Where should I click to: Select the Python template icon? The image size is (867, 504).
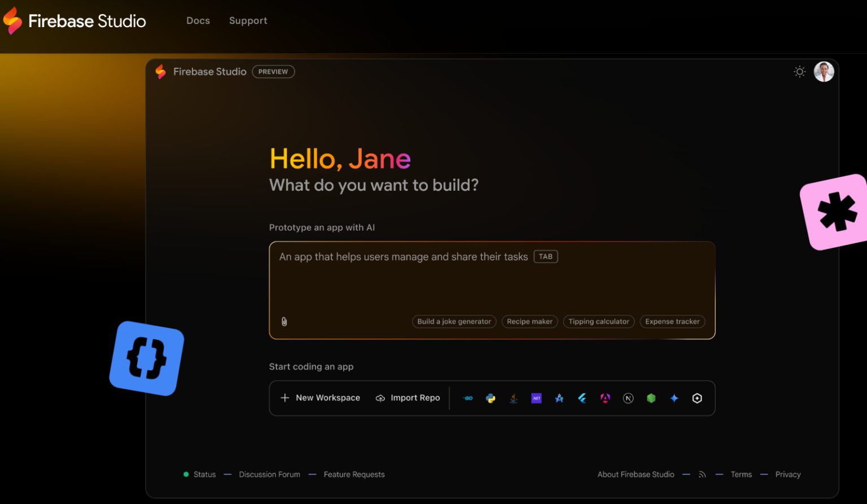point(491,398)
